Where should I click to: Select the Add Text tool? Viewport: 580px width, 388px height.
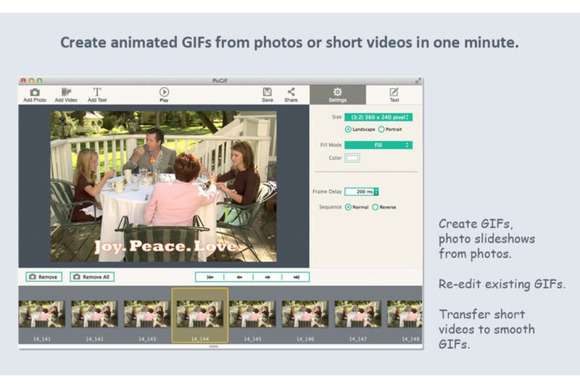(97, 92)
